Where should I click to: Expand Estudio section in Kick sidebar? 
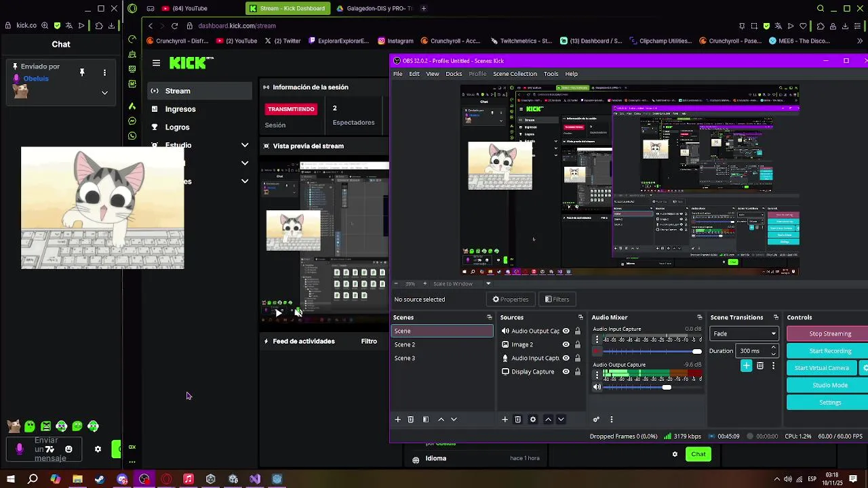245,145
